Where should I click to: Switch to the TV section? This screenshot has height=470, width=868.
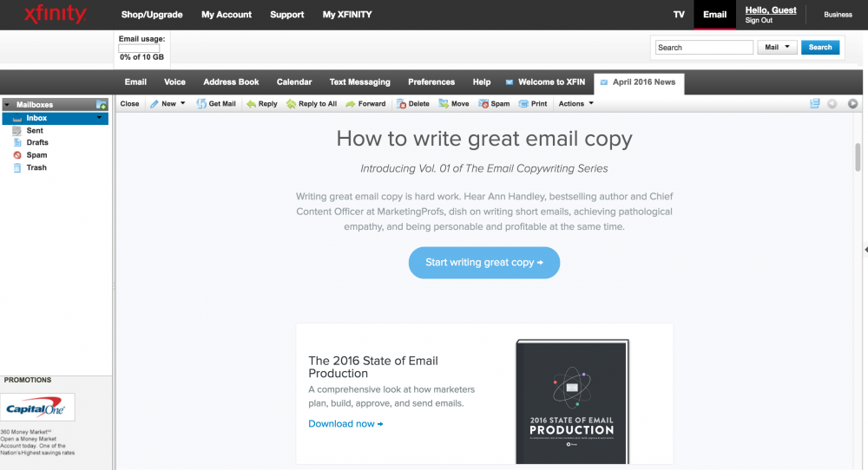coord(679,15)
